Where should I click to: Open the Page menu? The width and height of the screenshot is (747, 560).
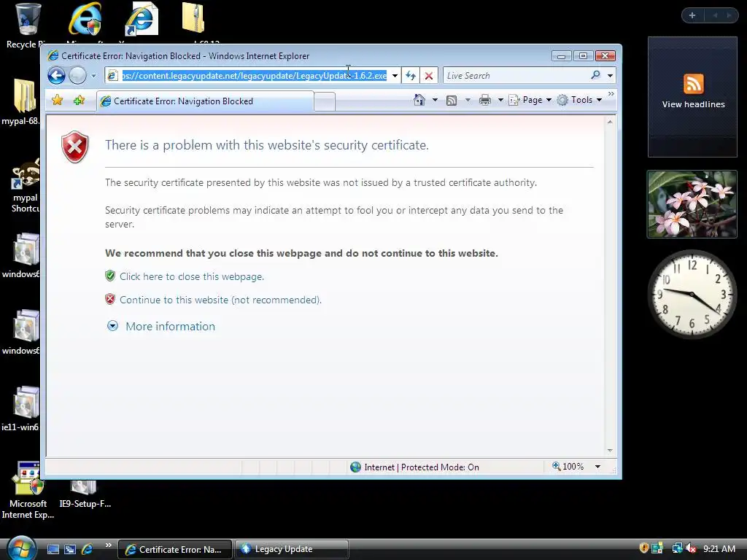click(530, 100)
